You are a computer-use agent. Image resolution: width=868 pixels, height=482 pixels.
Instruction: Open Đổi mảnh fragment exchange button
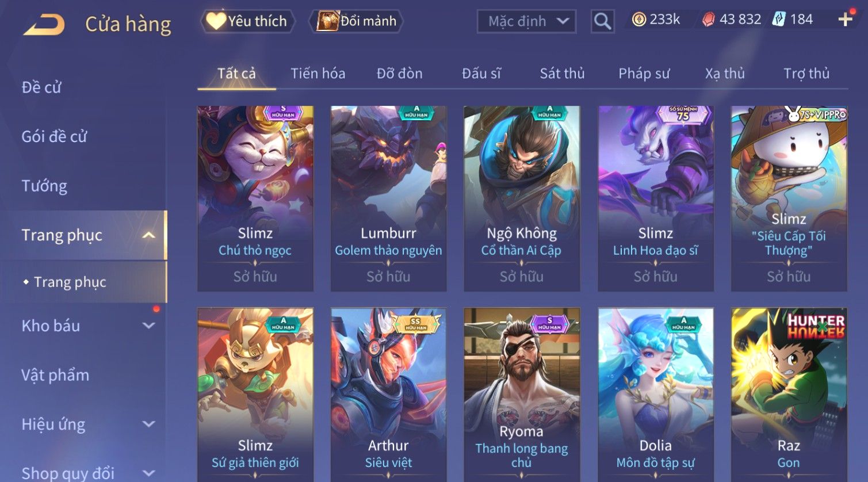pos(356,21)
